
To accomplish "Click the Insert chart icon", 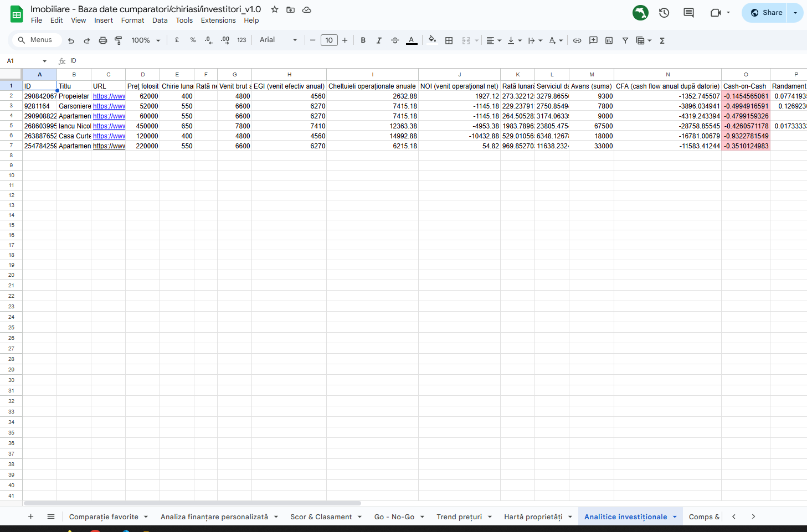I will point(609,40).
